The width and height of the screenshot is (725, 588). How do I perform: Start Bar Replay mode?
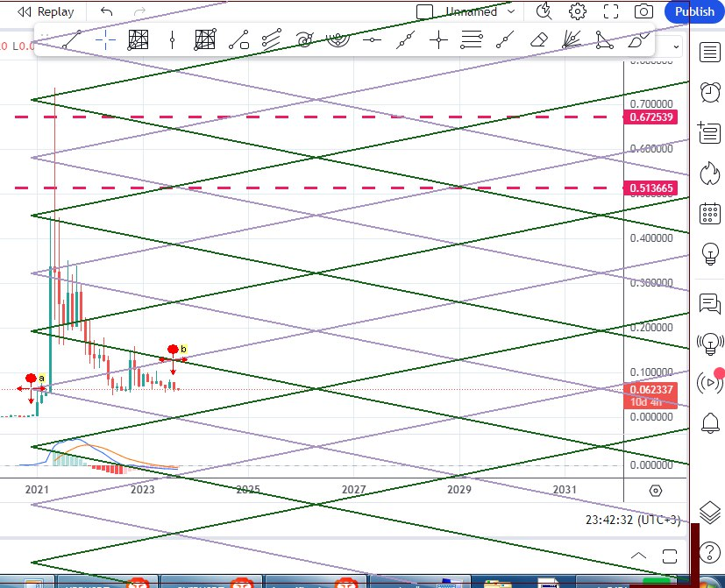pyautogui.click(x=46, y=11)
